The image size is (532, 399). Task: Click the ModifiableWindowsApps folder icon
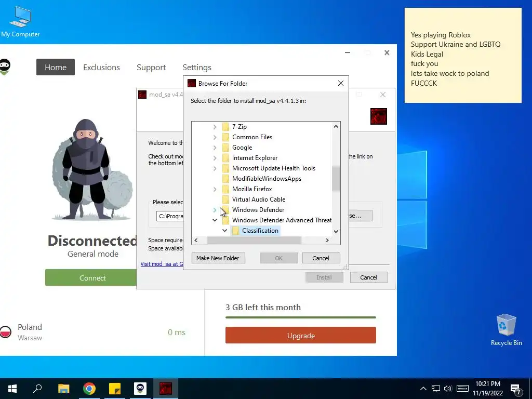coord(225,179)
